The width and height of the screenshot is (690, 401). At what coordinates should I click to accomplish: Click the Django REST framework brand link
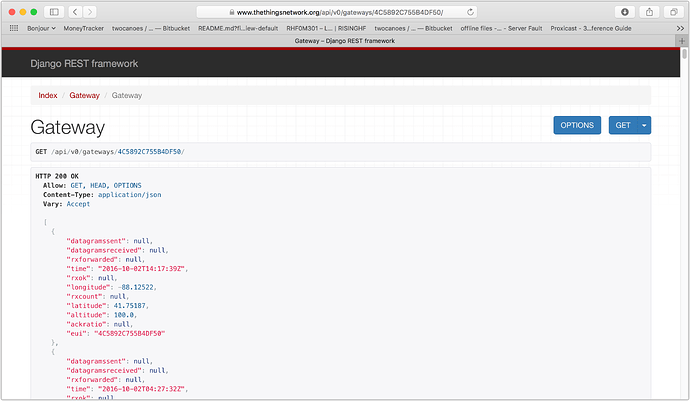(84, 64)
